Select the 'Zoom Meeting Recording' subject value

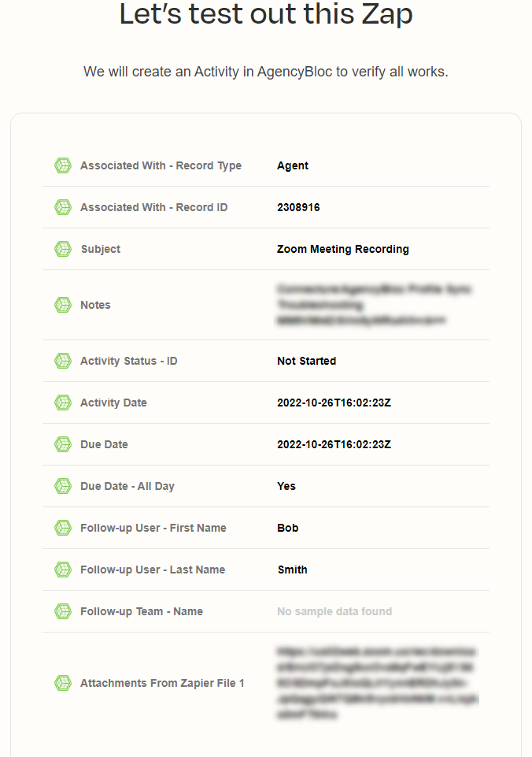coord(343,249)
